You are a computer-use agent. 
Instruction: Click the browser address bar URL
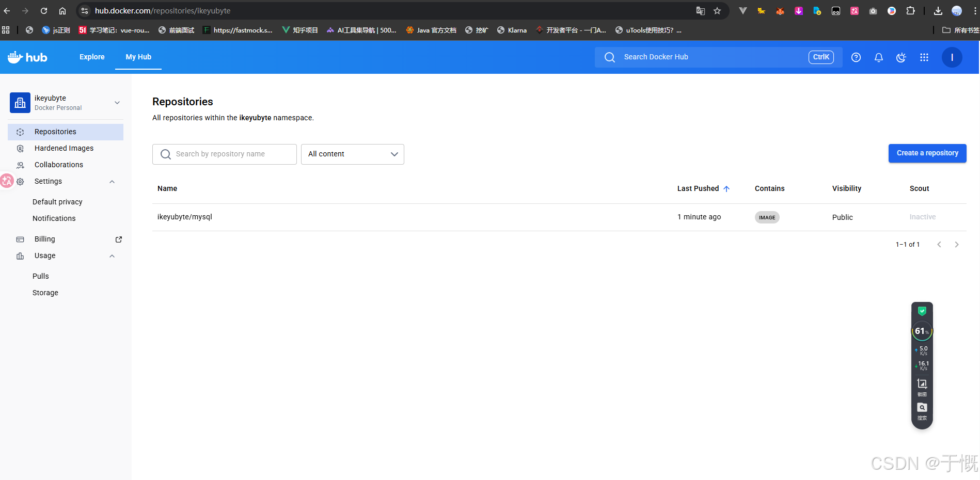(163, 11)
